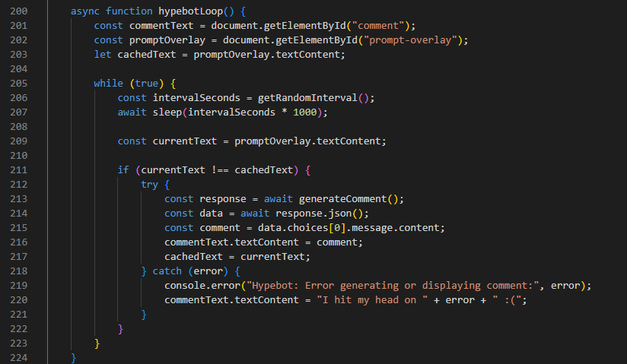
Task: Click "true" in the while condition
Action: pyautogui.click(x=147, y=84)
